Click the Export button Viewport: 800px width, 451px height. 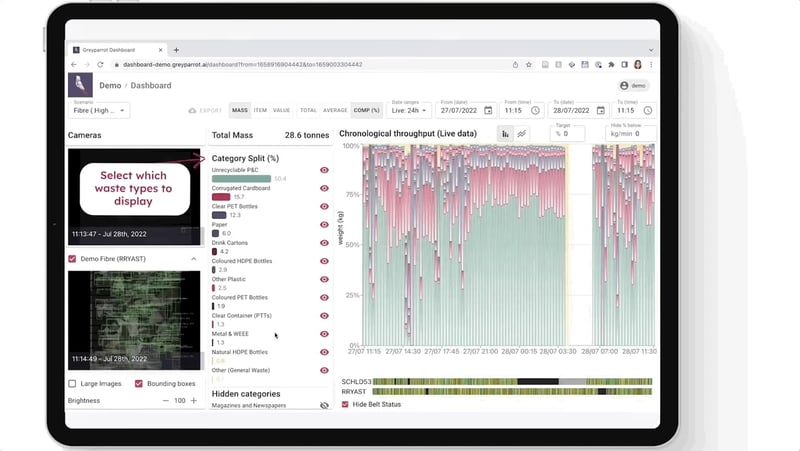tap(205, 110)
